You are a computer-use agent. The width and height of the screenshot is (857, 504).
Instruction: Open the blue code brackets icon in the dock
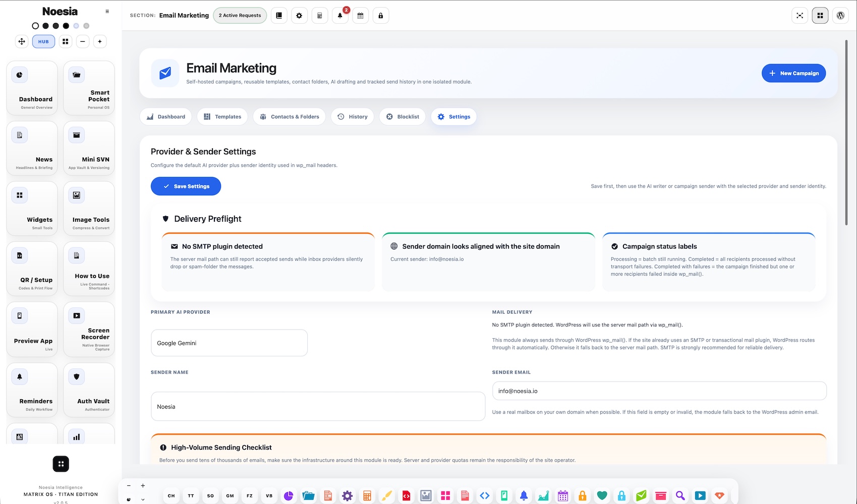click(x=485, y=496)
